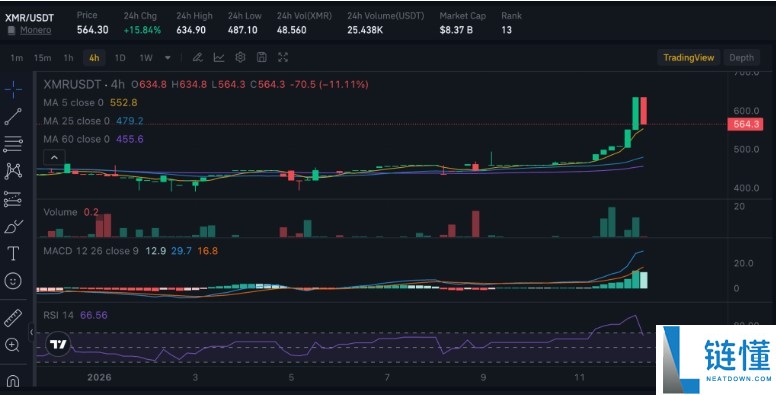776x395 pixels.
Task: Click the 600.0 price axis label
Action: point(746,110)
